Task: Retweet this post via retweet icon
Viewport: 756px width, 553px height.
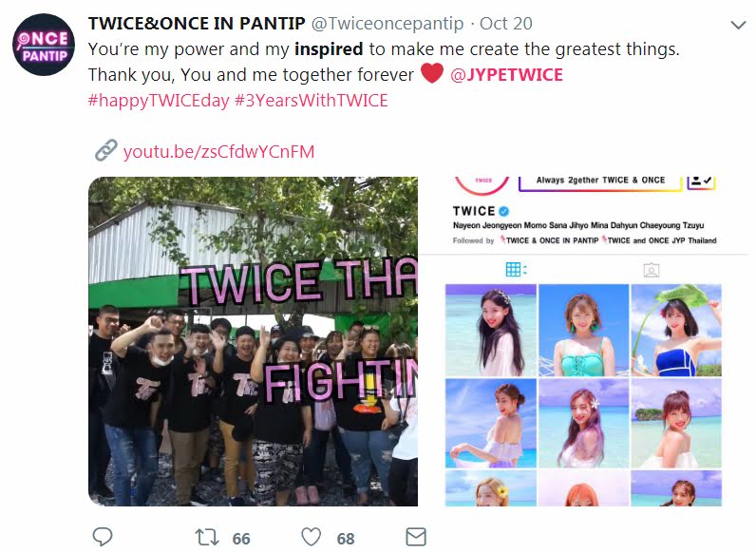Action: (x=207, y=537)
